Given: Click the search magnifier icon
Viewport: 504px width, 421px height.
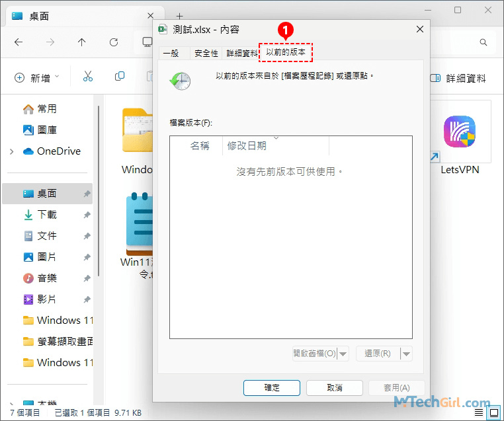Looking at the screenshot, I should (483, 42).
